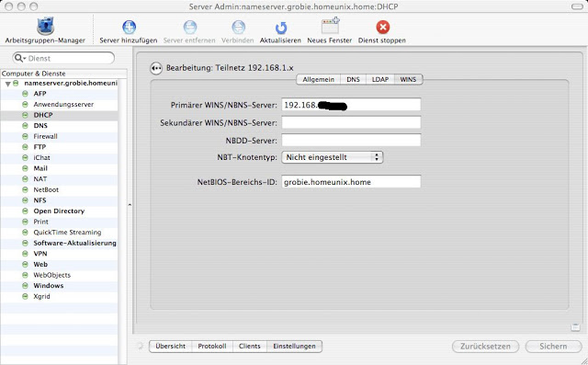Click the toolbar toggle pill button in the title bar
588x365 pixels.
(x=577, y=6)
